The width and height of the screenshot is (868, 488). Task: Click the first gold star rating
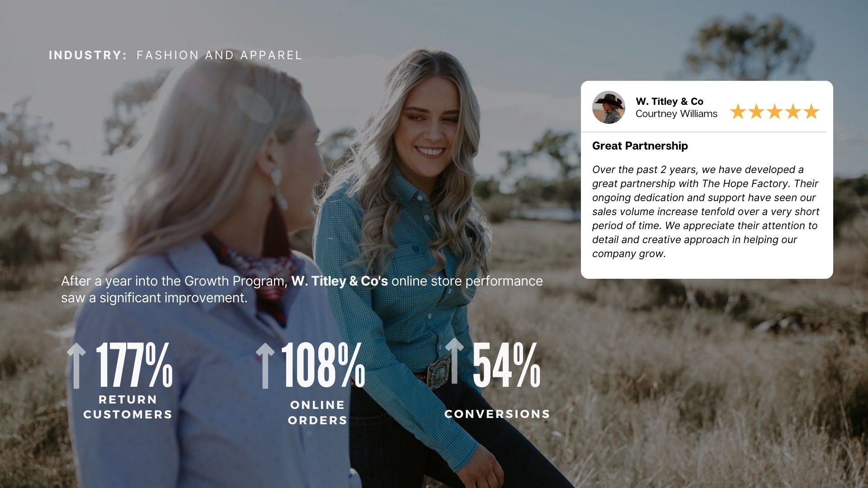(x=738, y=111)
